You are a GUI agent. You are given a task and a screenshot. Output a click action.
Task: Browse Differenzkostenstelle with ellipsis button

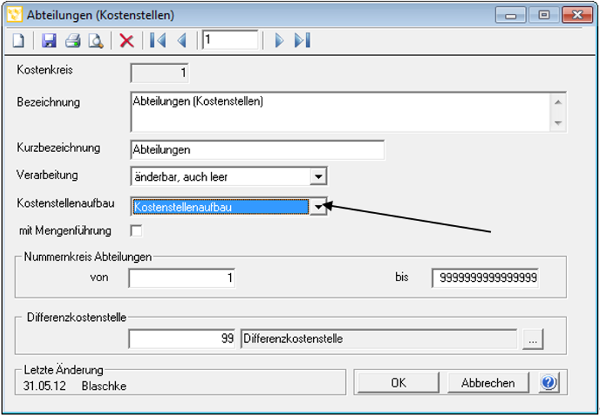click(x=533, y=339)
